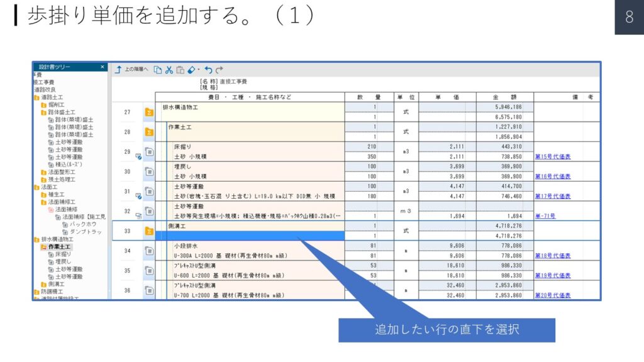
Task: Open the 単-71号 link
Action: point(545,216)
